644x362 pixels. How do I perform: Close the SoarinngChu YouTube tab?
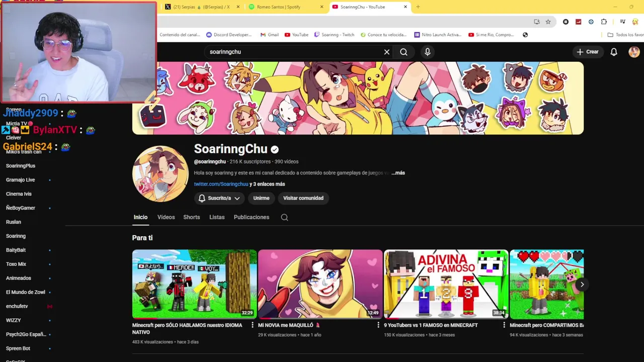pyautogui.click(x=406, y=7)
